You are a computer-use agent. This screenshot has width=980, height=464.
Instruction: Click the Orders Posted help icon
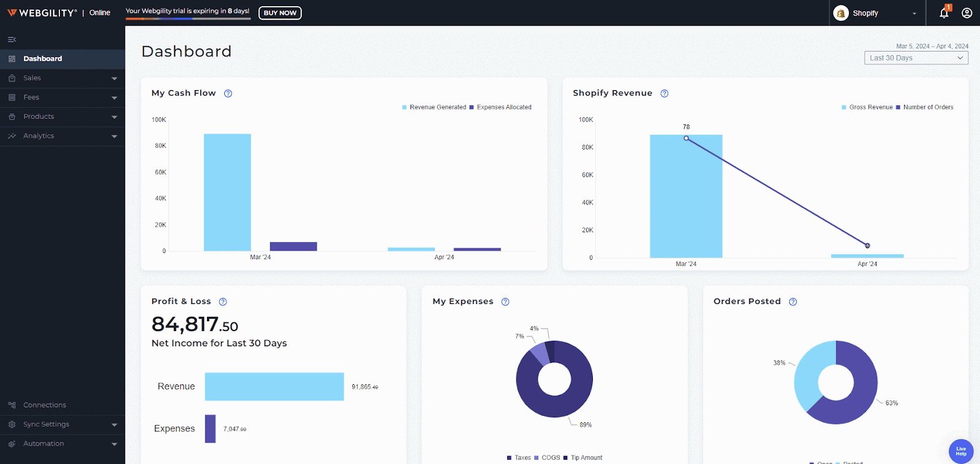[x=793, y=302]
